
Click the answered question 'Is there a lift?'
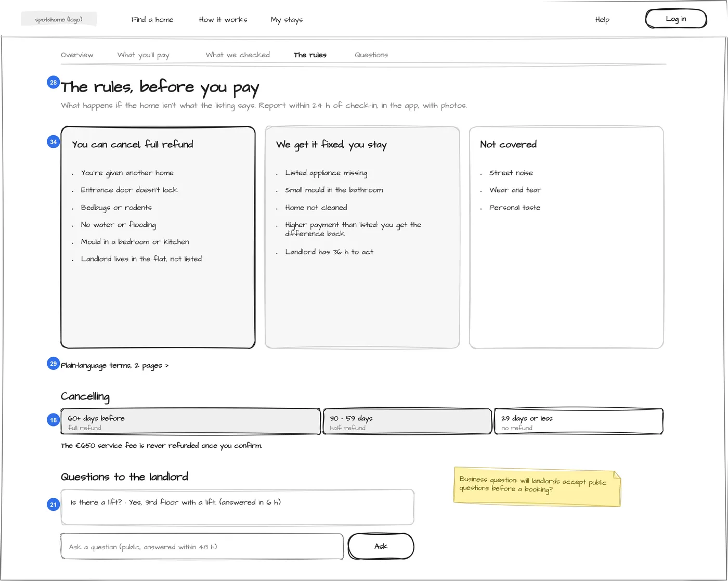[237, 507]
